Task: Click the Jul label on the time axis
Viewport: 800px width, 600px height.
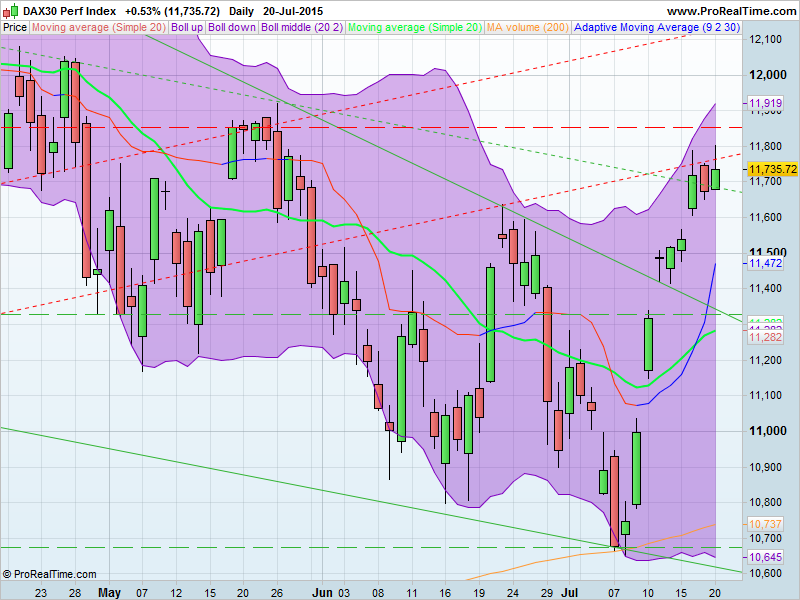Action: point(569,593)
